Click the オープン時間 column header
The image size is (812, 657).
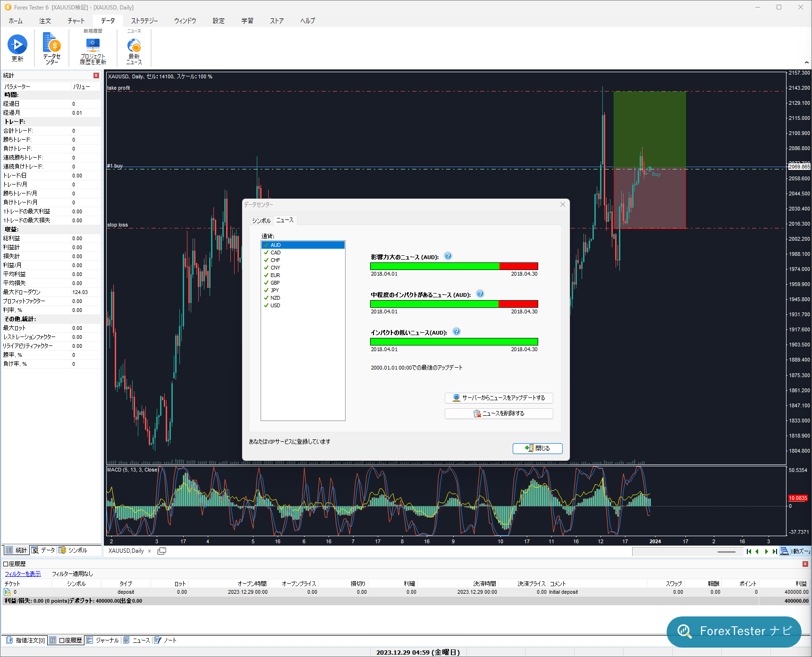[x=252, y=584]
